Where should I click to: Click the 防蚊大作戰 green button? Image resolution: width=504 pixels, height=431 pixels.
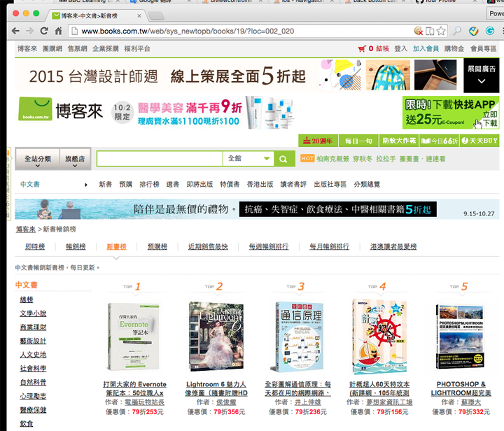399,141
